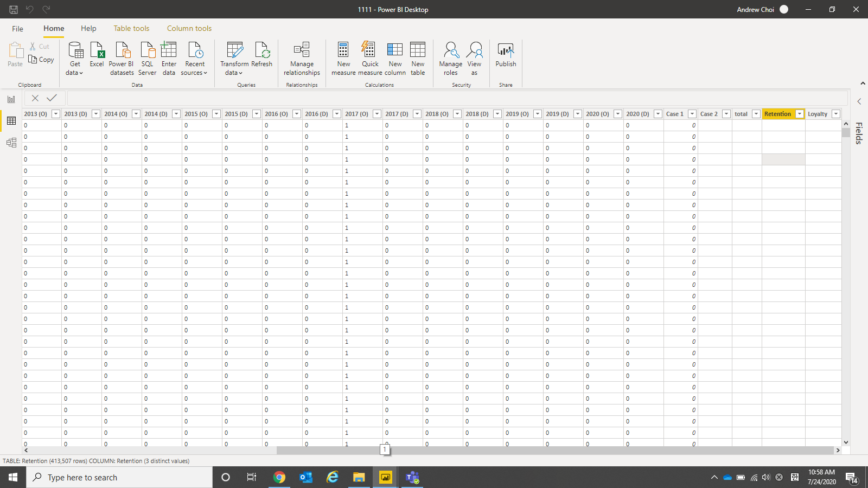Screen dimensions: 868x488
Task: Expand the Fields pane
Action: pos(859,101)
